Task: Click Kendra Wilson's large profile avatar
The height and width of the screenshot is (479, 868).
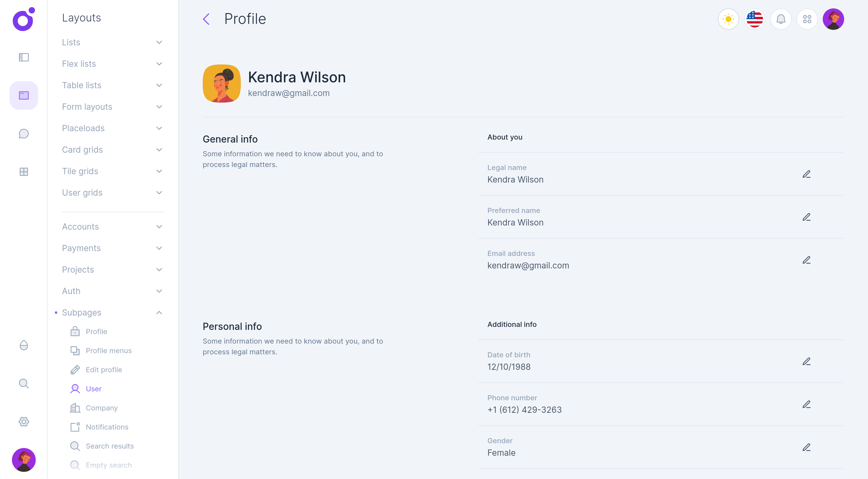Action: click(221, 84)
